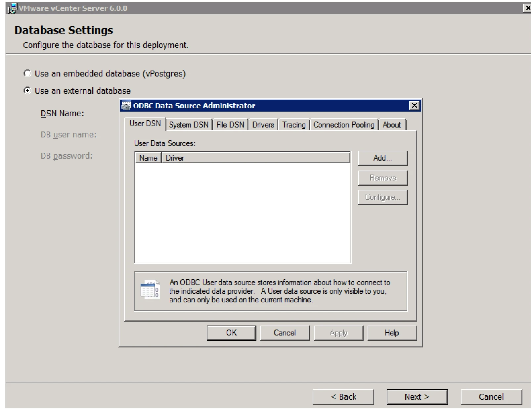Proceed with the Next button
Image resolution: width=532 pixels, height=412 pixels.
pos(417,397)
